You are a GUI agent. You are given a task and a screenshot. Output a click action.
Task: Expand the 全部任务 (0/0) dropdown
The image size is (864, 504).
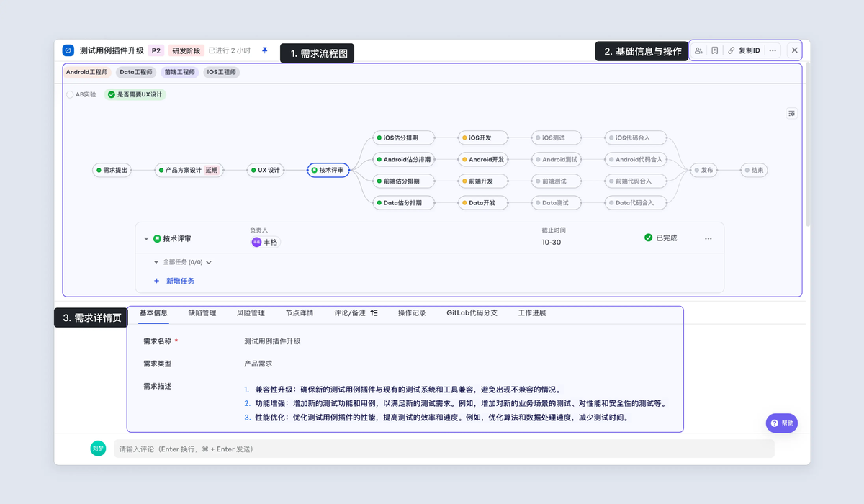(209, 263)
